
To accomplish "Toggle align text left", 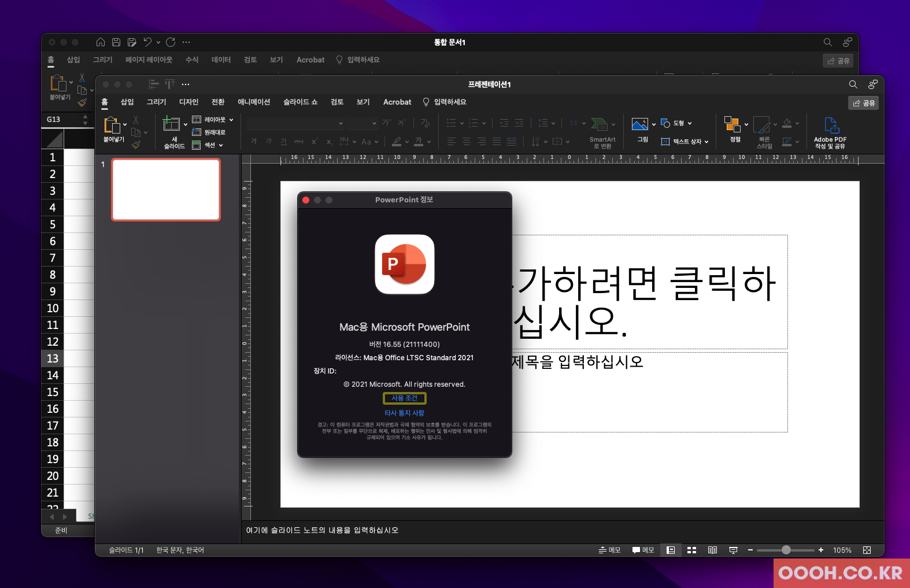I will click(452, 141).
